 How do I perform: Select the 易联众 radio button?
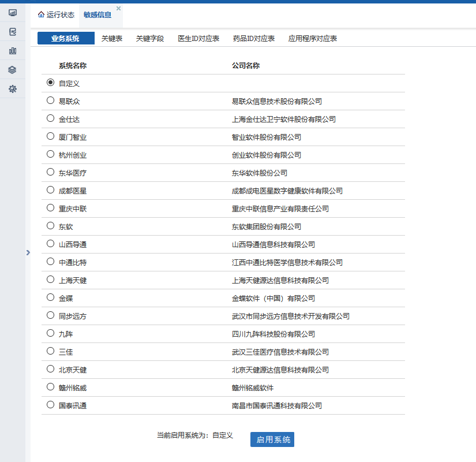point(50,100)
